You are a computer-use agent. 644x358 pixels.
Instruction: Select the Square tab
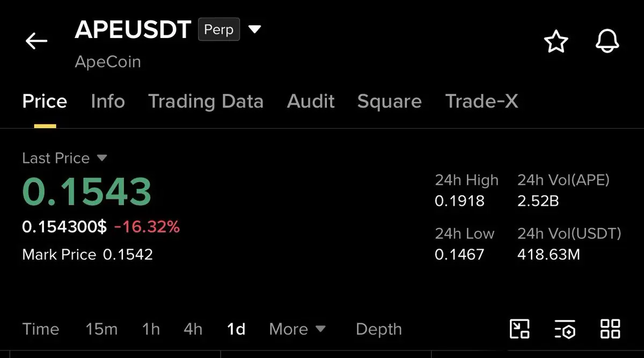(x=389, y=101)
